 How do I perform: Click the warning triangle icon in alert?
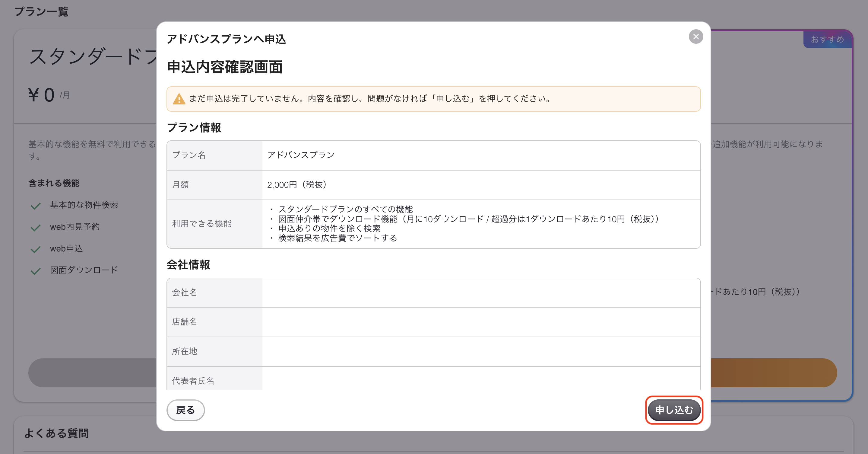179,99
